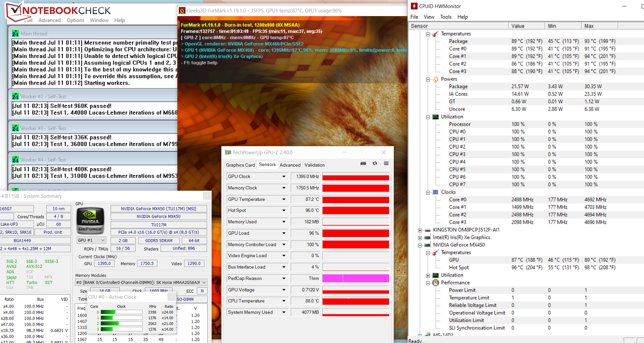Expand the Intel(R) Iris(R) Xe Graphics node
The width and height of the screenshot is (644, 343).
420,238
